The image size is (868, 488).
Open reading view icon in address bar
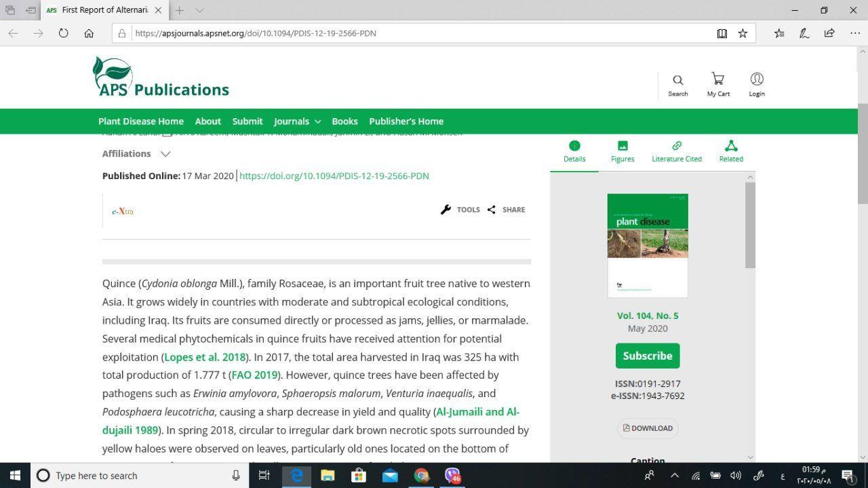pos(722,33)
